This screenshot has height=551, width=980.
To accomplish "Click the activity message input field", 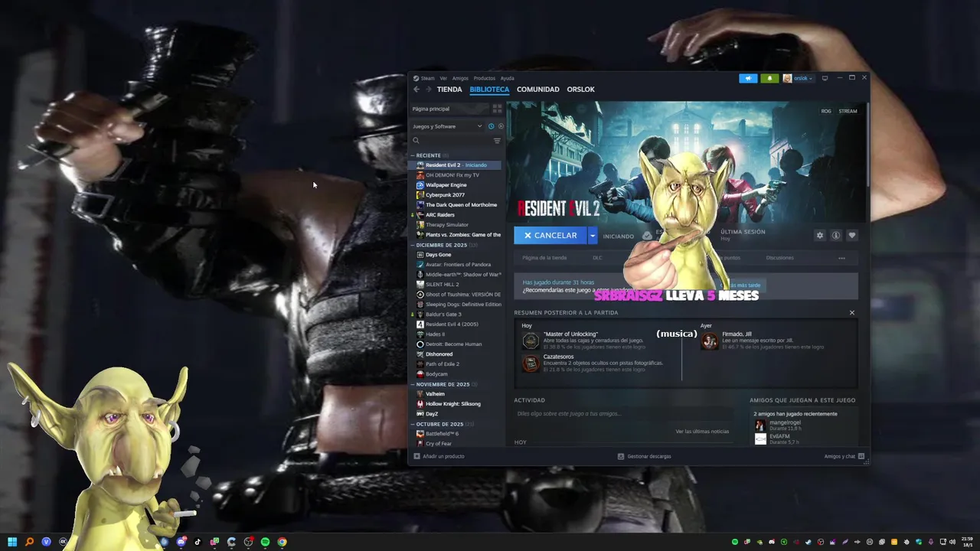I will point(623,414).
